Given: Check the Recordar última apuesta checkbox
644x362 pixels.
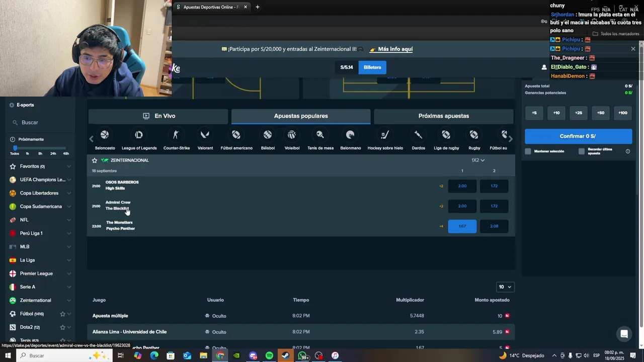Looking at the screenshot, I should tap(582, 151).
